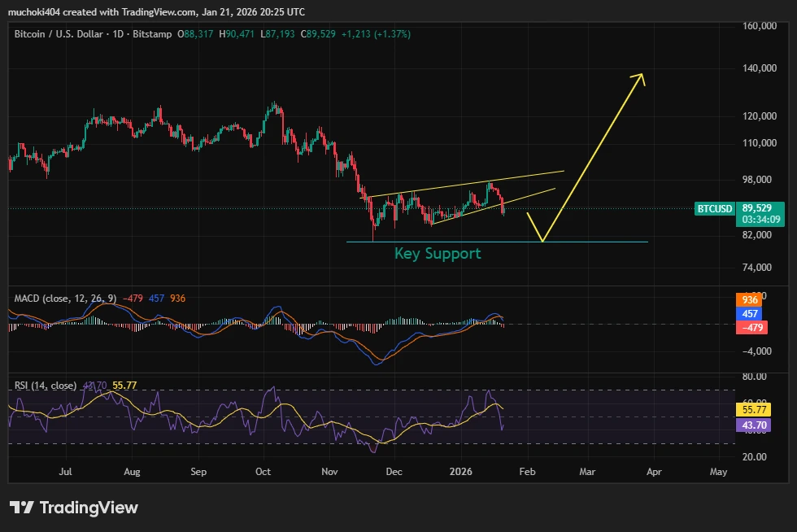Click the 2026 label on the time axis
The width and height of the screenshot is (797, 532).
tap(462, 471)
